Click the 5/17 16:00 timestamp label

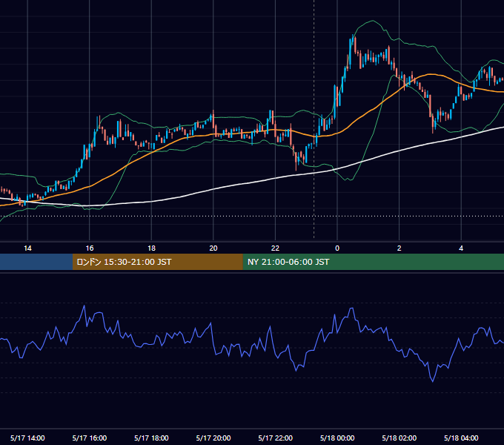[90, 438]
